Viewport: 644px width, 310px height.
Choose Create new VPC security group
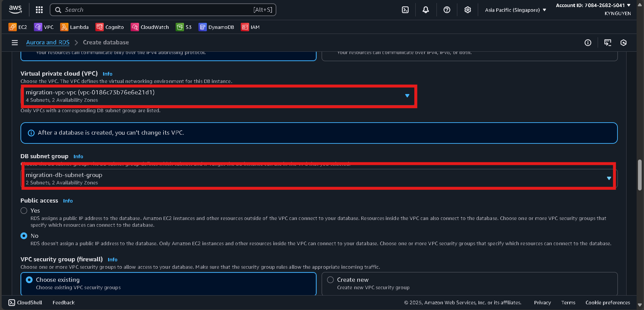pos(330,279)
